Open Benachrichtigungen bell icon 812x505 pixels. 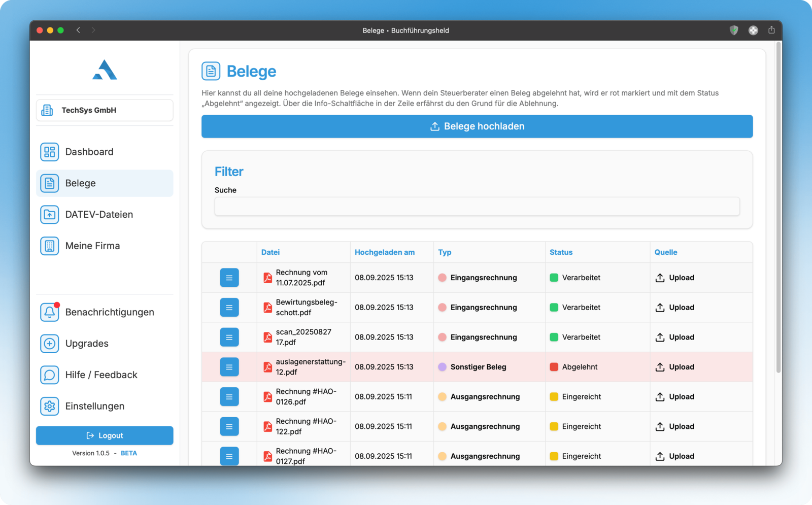(49, 312)
